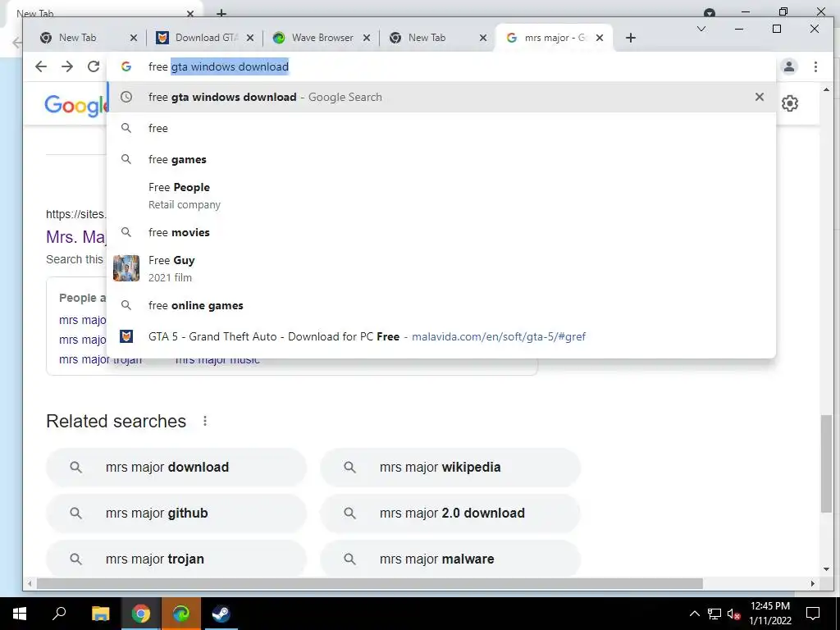This screenshot has width=840, height=630.
Task: Click the address bar text field
Action: [440, 66]
